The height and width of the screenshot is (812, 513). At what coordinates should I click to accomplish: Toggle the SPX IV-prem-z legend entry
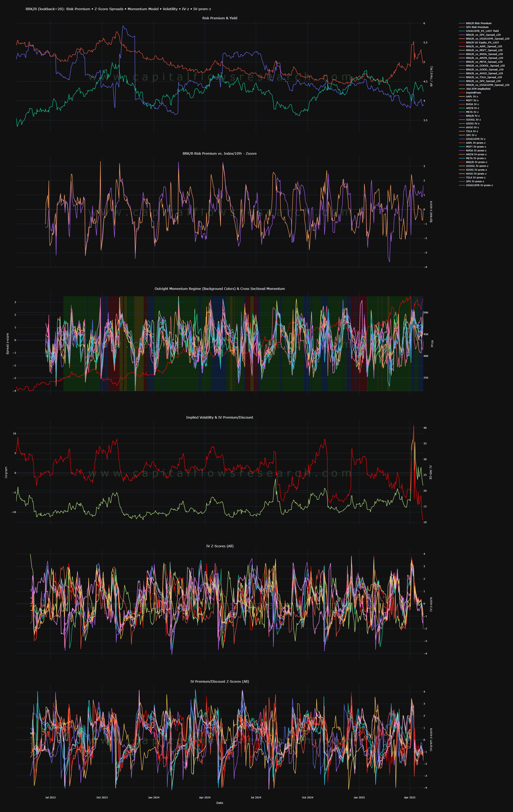[x=472, y=181]
